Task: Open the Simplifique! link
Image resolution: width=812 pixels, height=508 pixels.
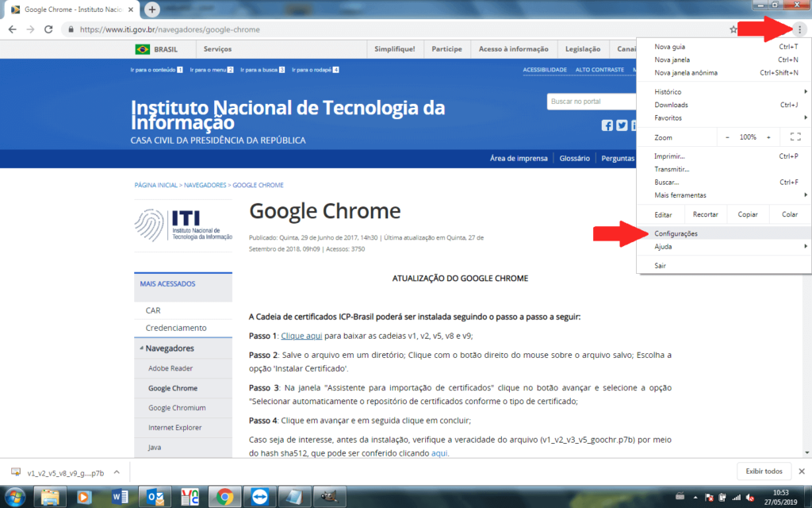Action: [x=395, y=49]
